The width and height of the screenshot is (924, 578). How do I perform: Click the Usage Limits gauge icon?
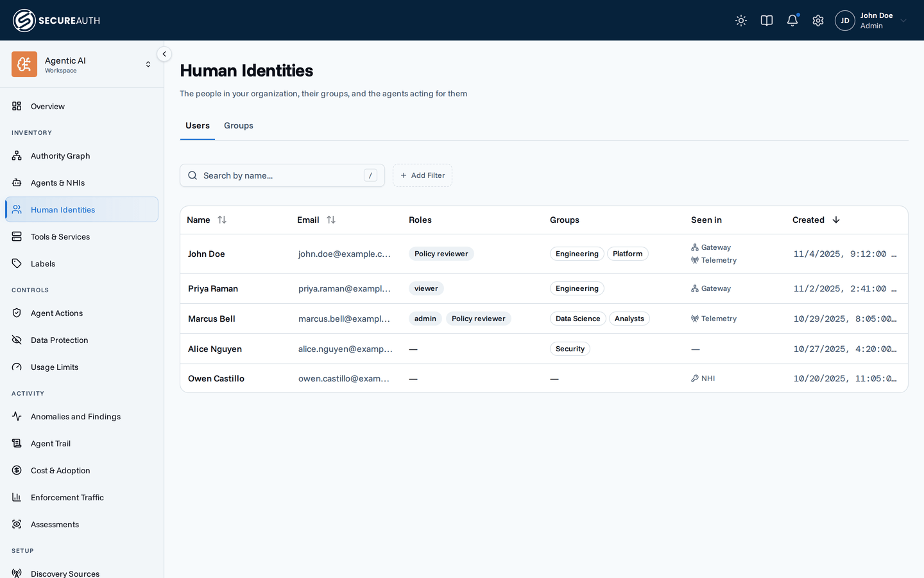coord(17,367)
